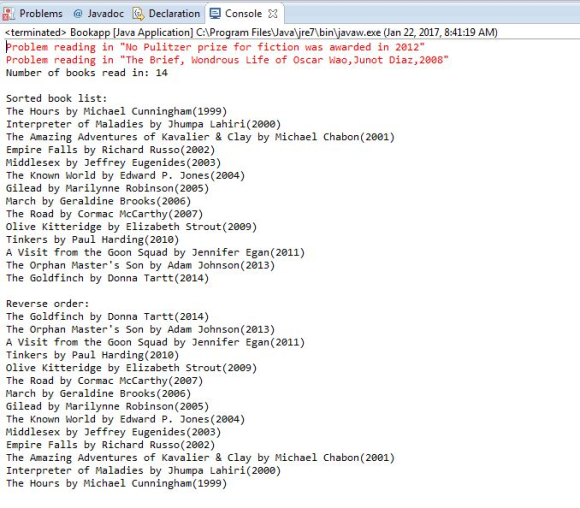Click the terminated Bookapp launch description
The image size is (580, 508).
[251, 33]
